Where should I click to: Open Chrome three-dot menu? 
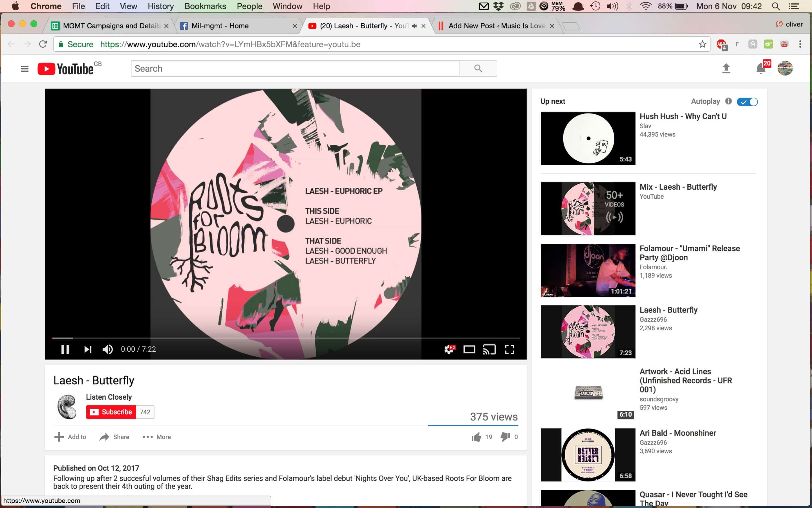(800, 44)
